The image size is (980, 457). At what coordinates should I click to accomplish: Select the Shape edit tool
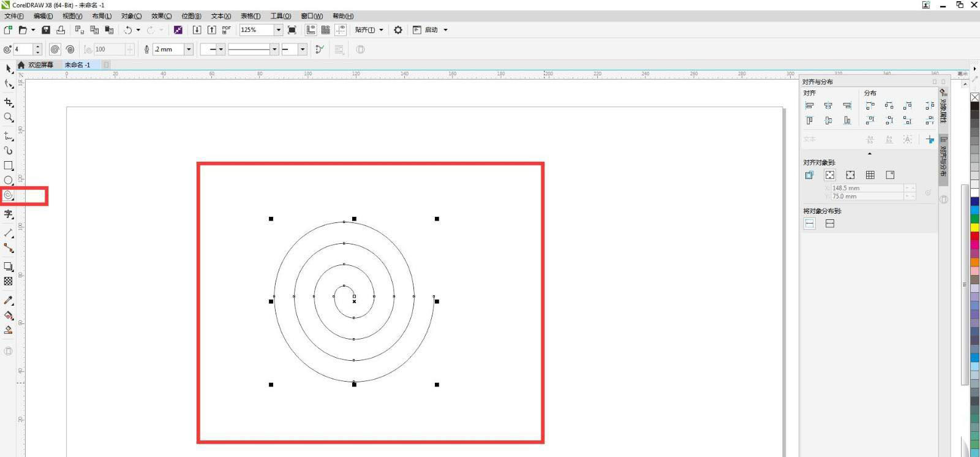point(9,85)
